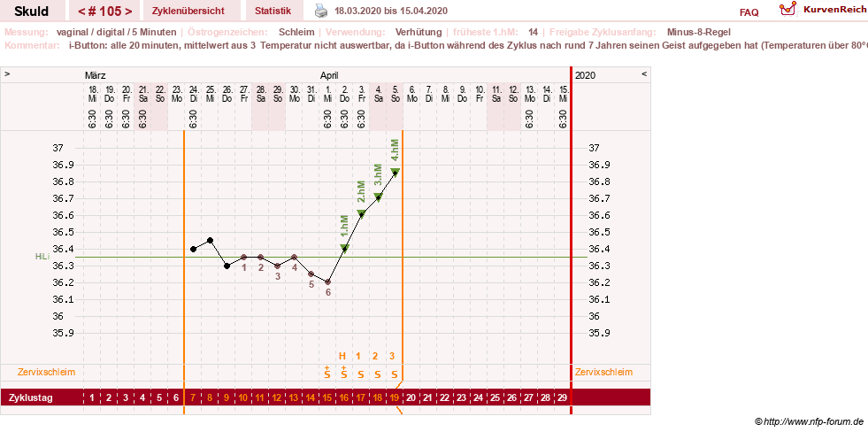Click cycle day 7 in Zyklustag row
This screenshot has width=868, height=432.
coord(193,397)
